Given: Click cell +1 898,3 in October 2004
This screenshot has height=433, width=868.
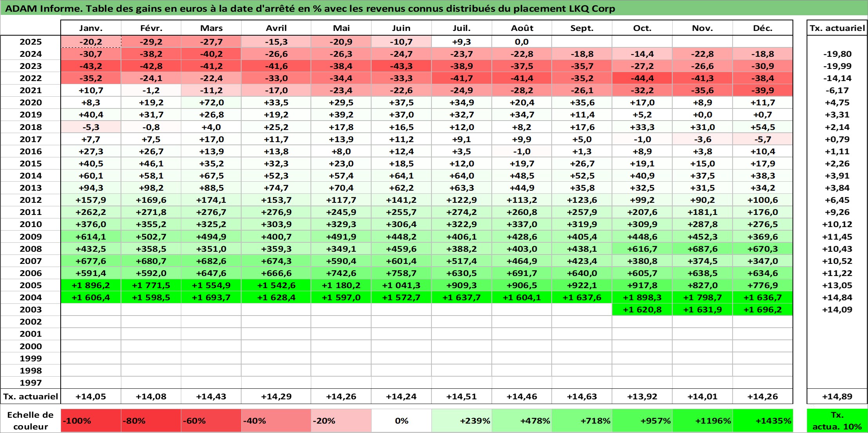Looking at the screenshot, I should click(x=642, y=298).
